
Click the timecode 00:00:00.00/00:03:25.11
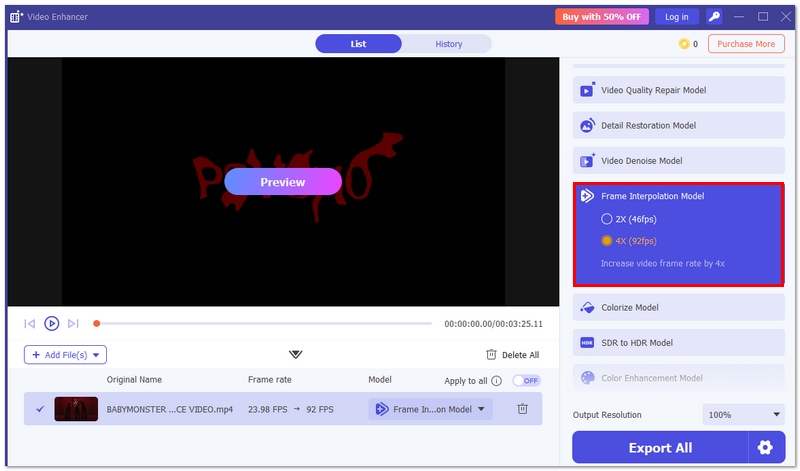[x=493, y=324]
